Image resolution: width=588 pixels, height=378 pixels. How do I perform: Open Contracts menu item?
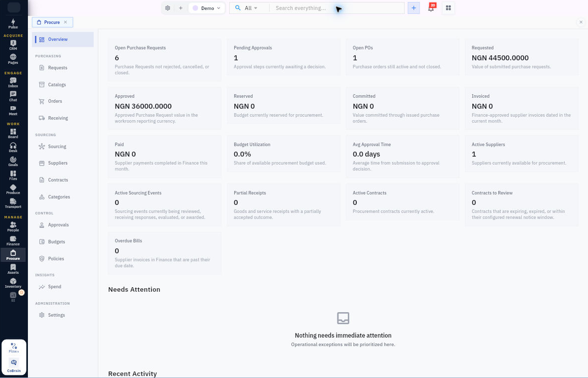[x=63, y=180]
